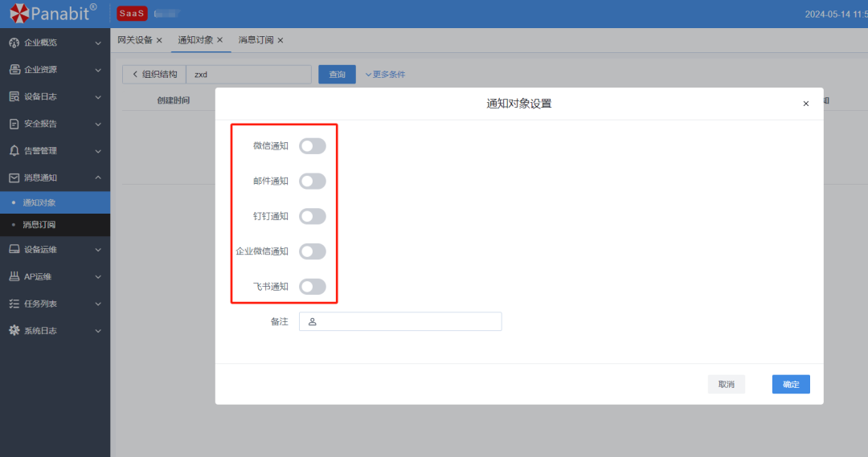Click the 设备运维 sidebar icon
This screenshot has width=868, height=457.
14,250
